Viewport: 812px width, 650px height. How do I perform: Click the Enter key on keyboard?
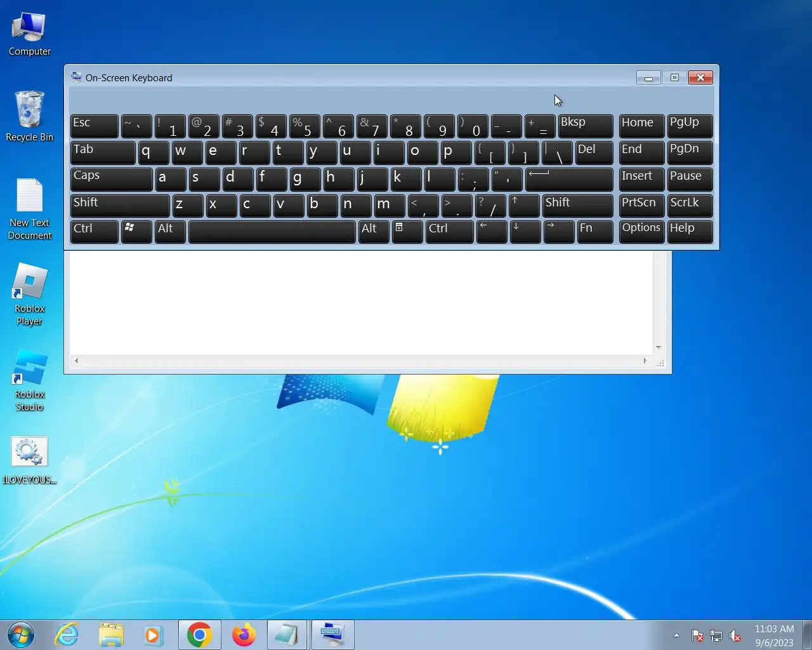click(x=569, y=179)
